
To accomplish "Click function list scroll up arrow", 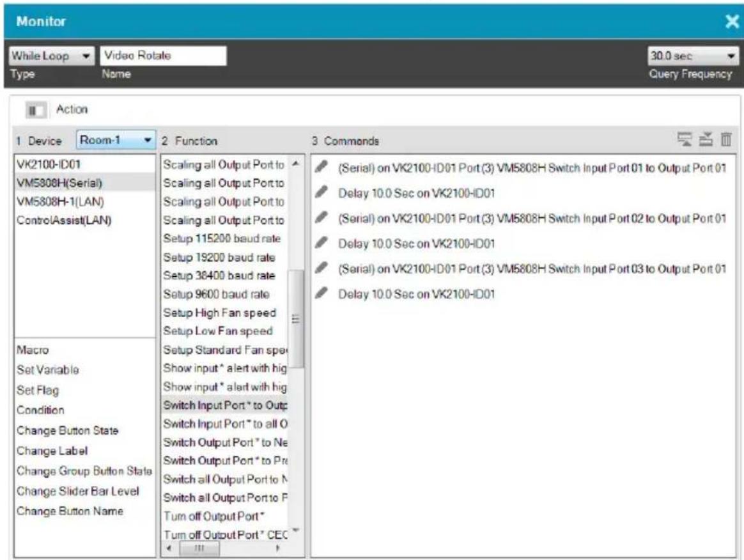I will 295,164.
